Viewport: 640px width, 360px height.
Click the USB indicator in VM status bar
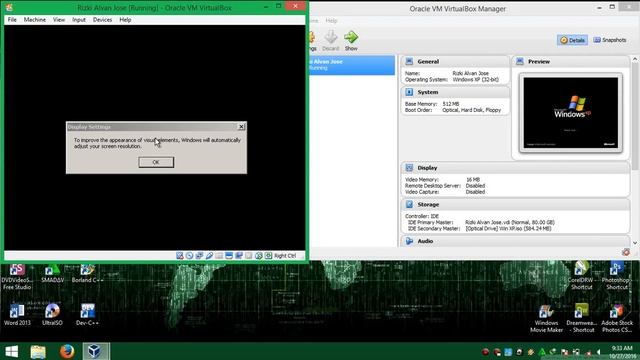click(x=209, y=256)
